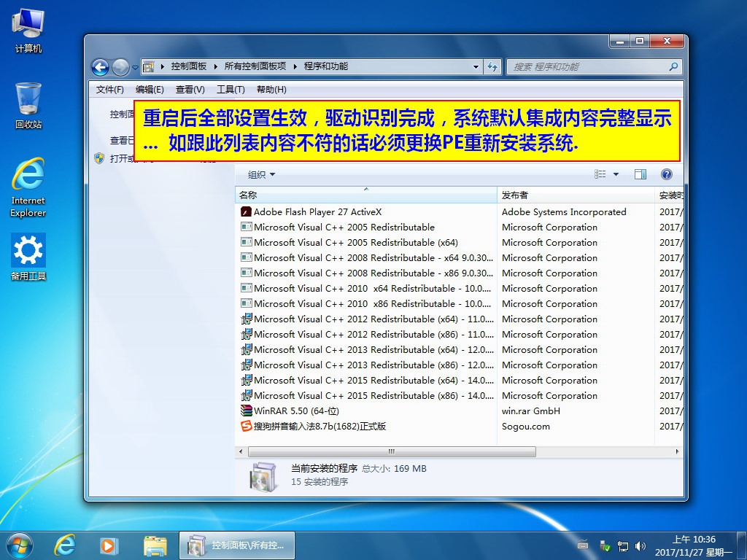The image size is (747, 560).
Task: Sort by the 安装时 column header
Action: [x=670, y=195]
